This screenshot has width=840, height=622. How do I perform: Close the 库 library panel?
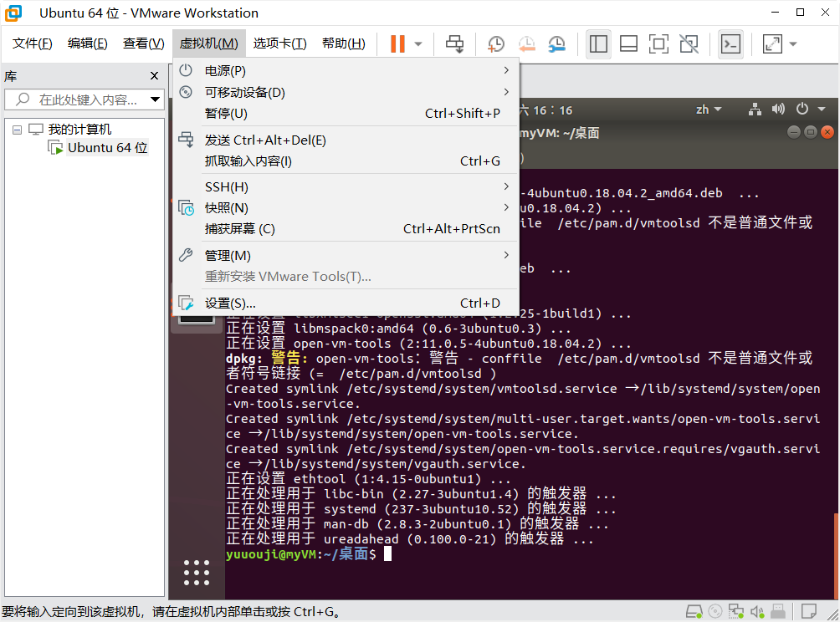(154, 76)
